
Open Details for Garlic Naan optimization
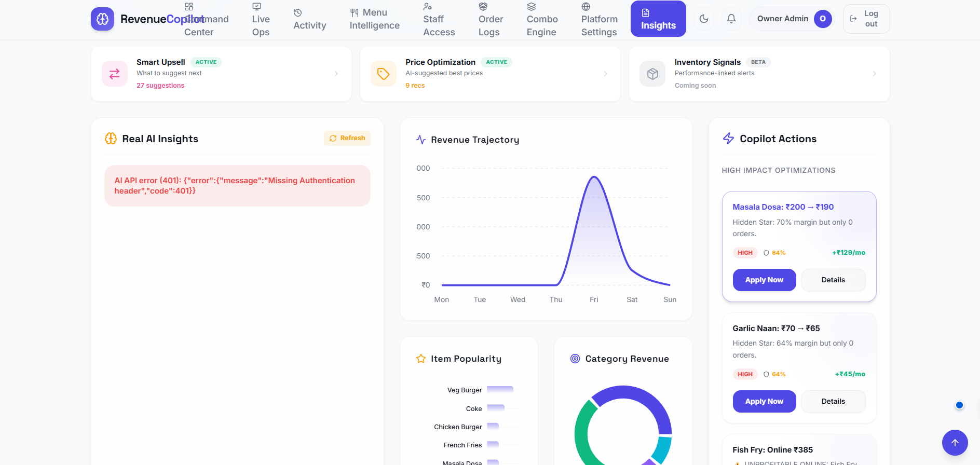833,401
